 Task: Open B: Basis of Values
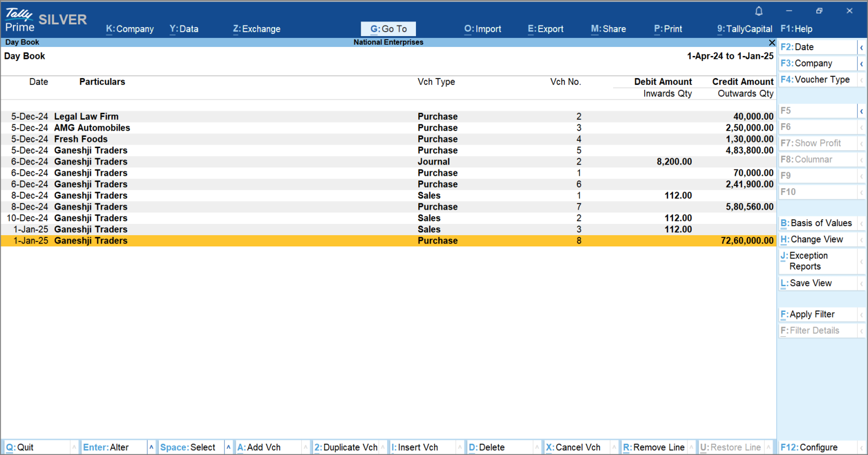pos(817,223)
